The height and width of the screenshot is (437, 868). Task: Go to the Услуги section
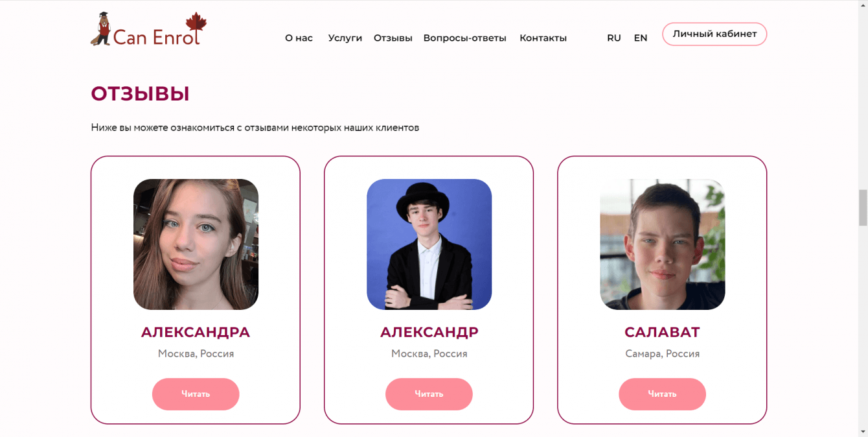pyautogui.click(x=345, y=38)
